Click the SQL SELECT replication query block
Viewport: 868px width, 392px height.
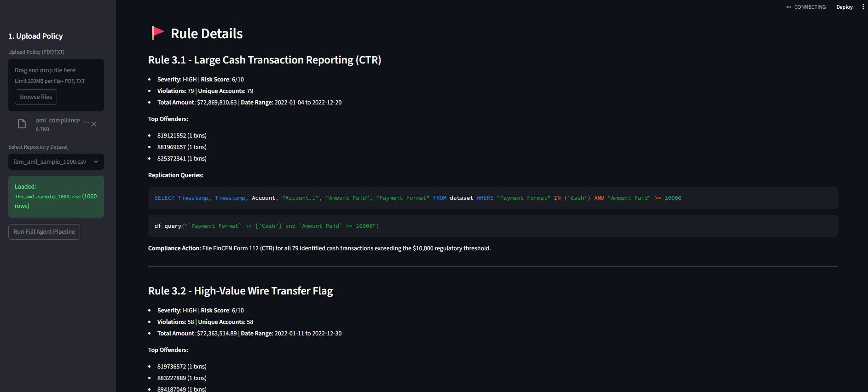492,198
